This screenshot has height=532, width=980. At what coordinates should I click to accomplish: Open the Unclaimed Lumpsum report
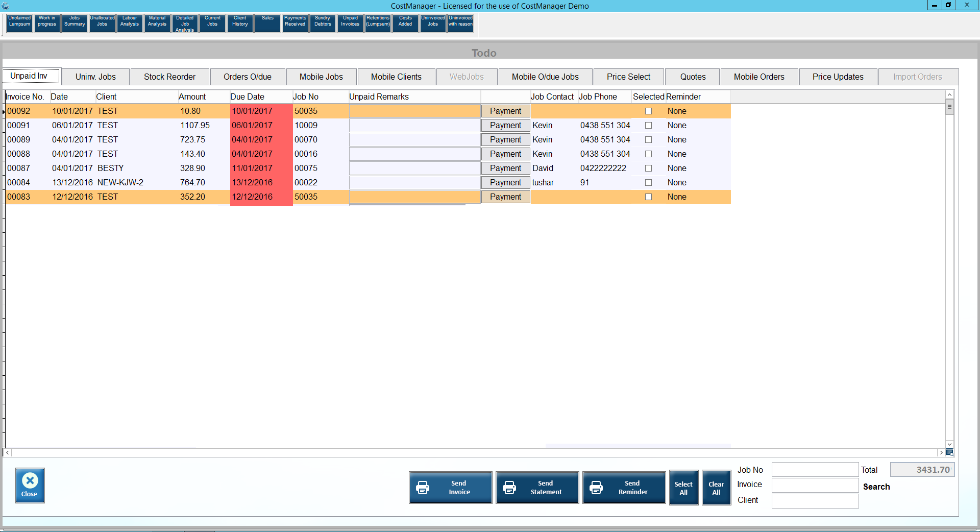coord(20,23)
